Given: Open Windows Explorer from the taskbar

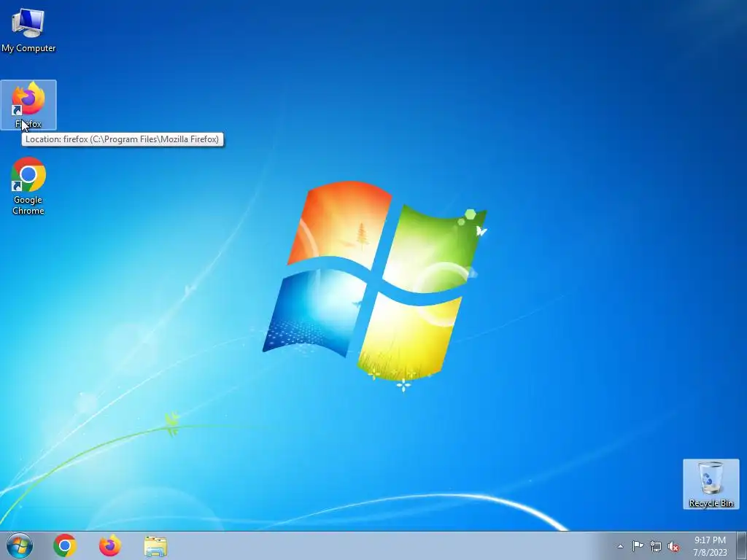Looking at the screenshot, I should click(155, 546).
